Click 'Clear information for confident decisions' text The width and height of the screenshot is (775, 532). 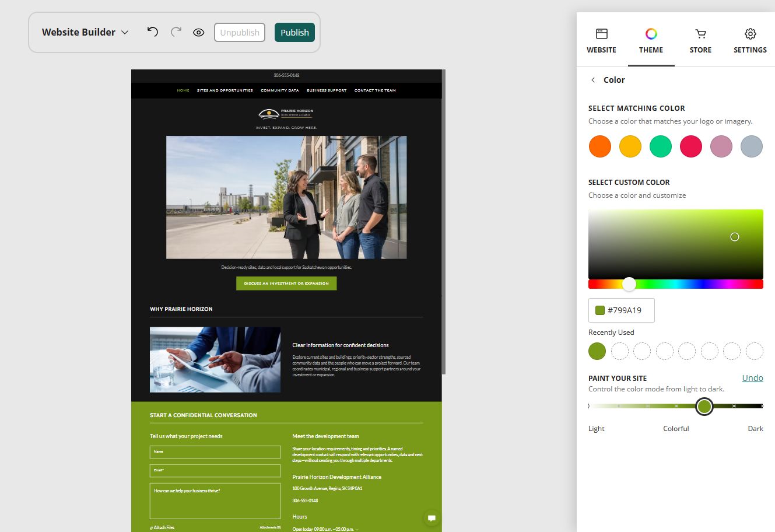pos(341,345)
